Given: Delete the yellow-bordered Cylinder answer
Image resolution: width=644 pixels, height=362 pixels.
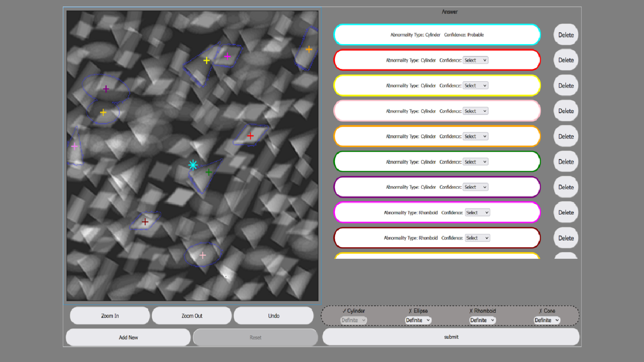Looking at the screenshot, I should click(566, 86).
